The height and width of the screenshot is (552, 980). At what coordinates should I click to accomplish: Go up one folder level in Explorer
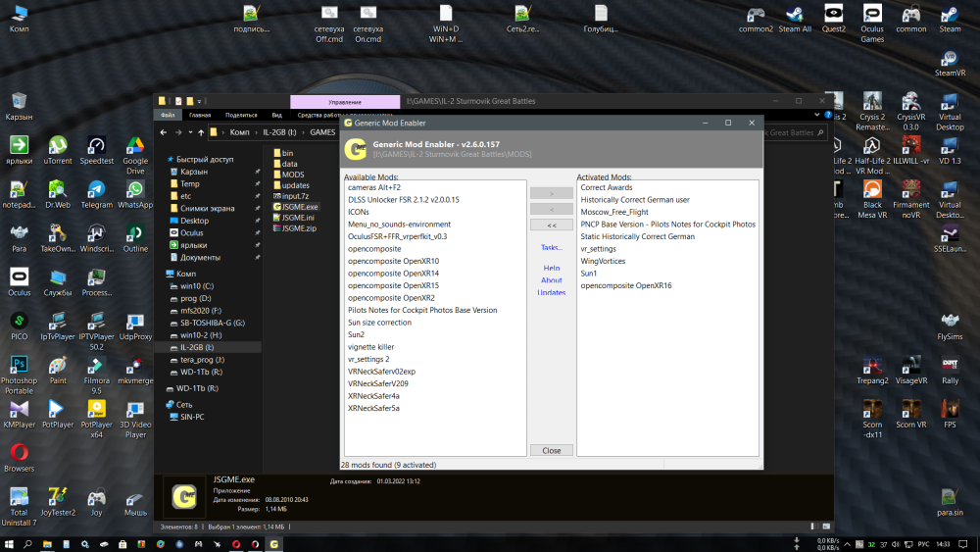200,131
